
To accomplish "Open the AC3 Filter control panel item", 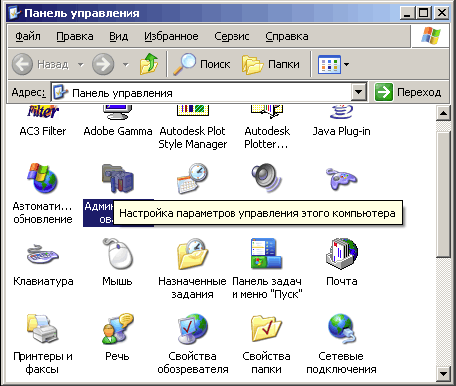I will (43, 112).
